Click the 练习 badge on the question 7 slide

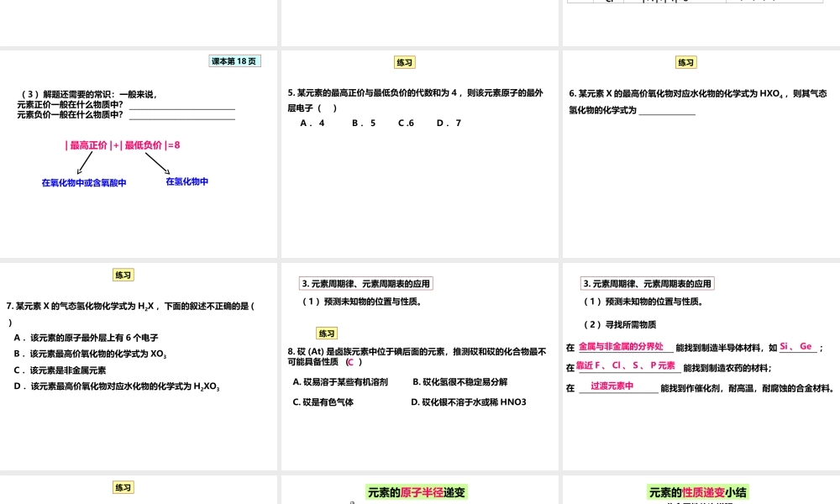click(x=123, y=274)
